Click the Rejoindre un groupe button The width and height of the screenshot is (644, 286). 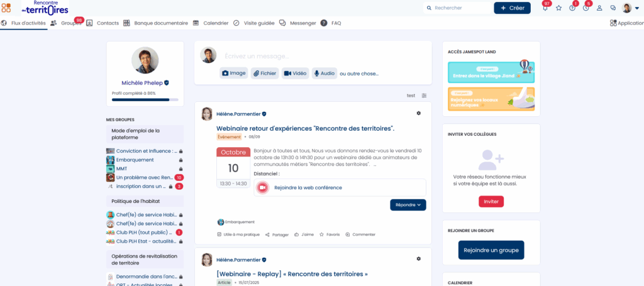click(491, 250)
